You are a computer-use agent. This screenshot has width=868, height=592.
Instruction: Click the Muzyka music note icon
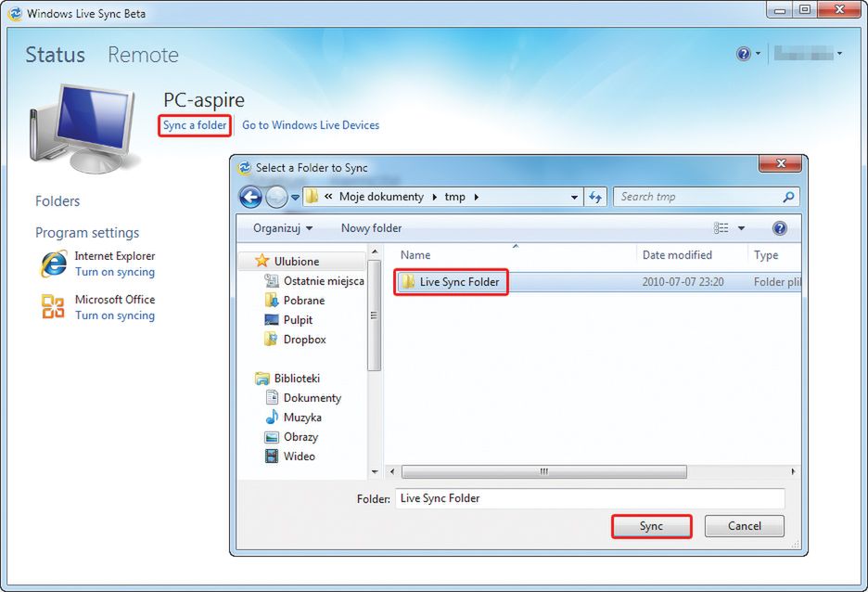point(271,417)
